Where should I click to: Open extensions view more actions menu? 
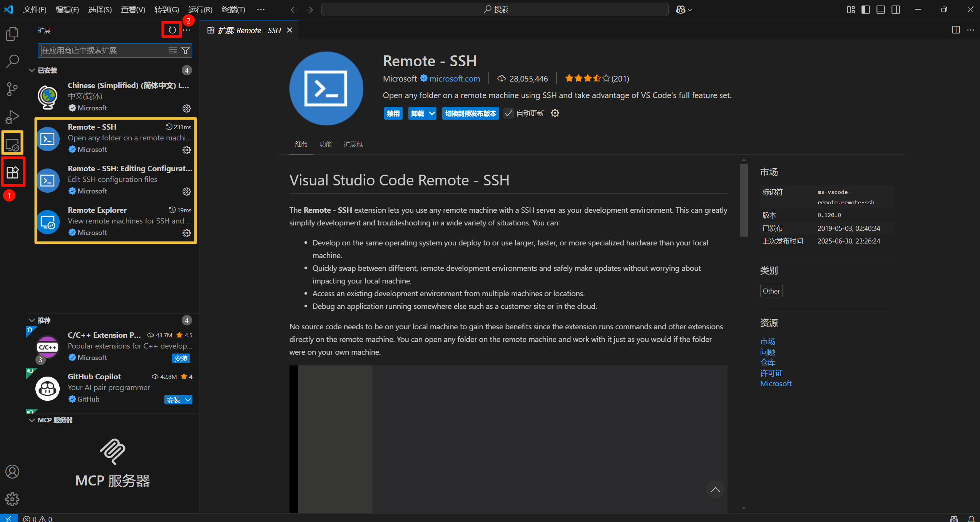pyautogui.click(x=187, y=30)
